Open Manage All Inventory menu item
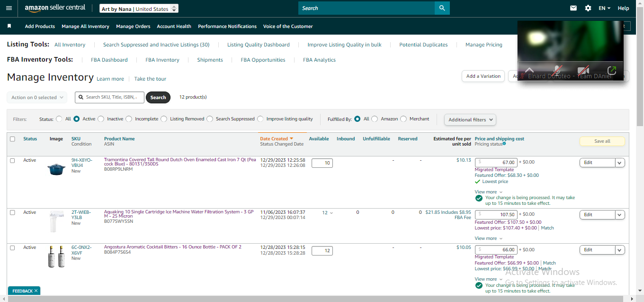Viewport: 644px width, 302px height. click(x=86, y=26)
